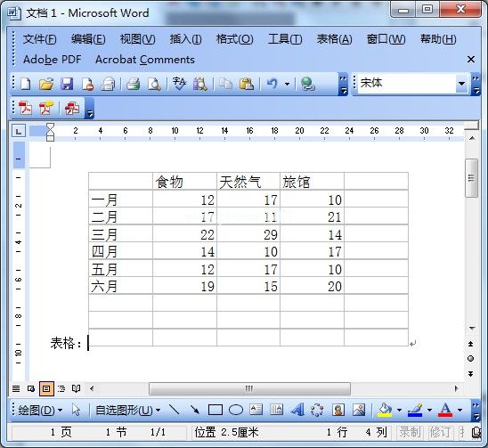Open the 表格(A) menu
Screen dimensions: 488x448
pos(334,39)
